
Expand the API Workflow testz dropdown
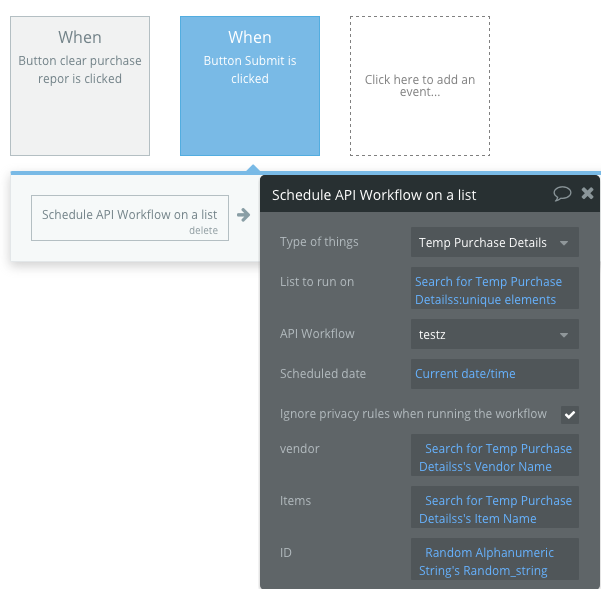coord(494,334)
